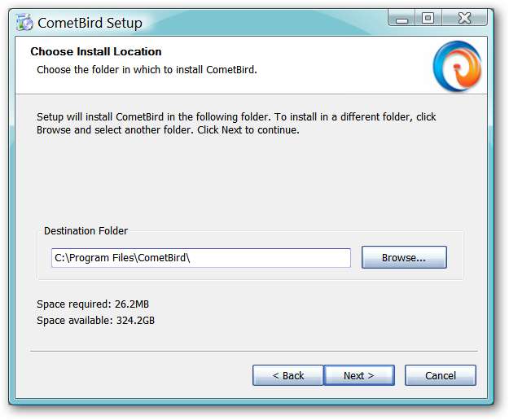Cancel the CometBird installation
This screenshot has height=420, width=509.
point(441,375)
